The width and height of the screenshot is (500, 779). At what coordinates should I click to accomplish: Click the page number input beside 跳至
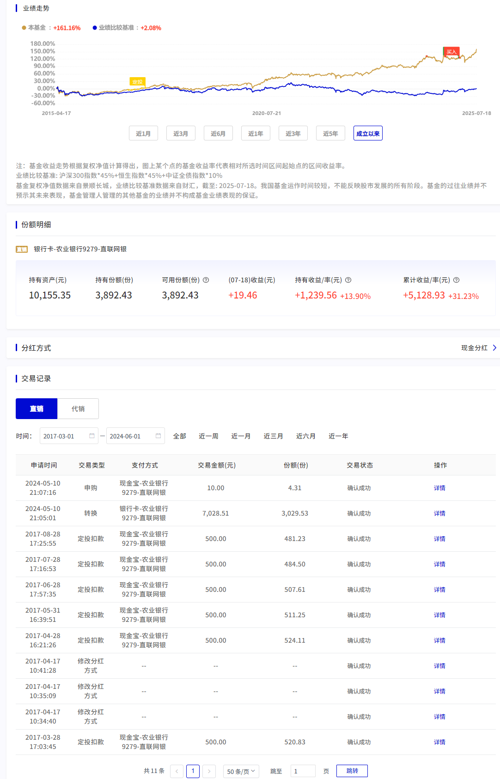[x=303, y=771]
